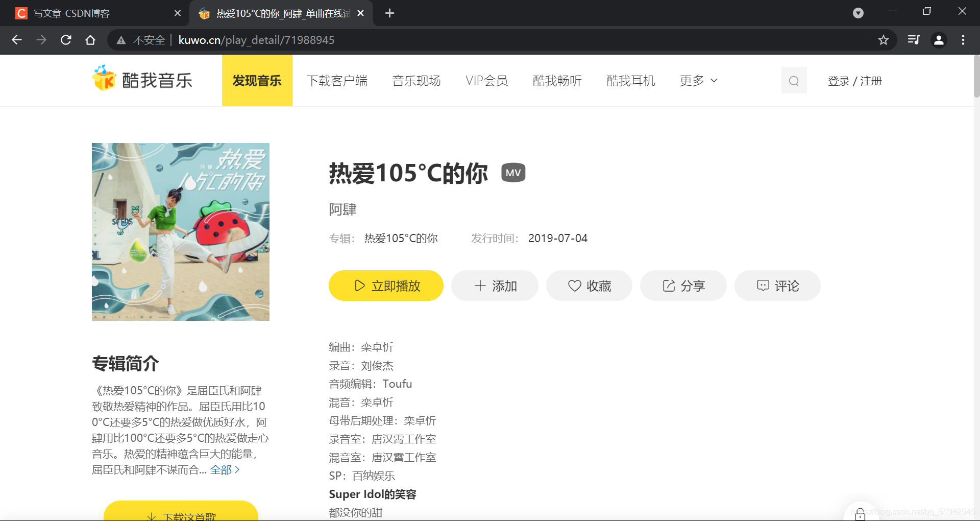This screenshot has height=521, width=980.
Task: Bookmark this page with star icon
Action: 884,40
